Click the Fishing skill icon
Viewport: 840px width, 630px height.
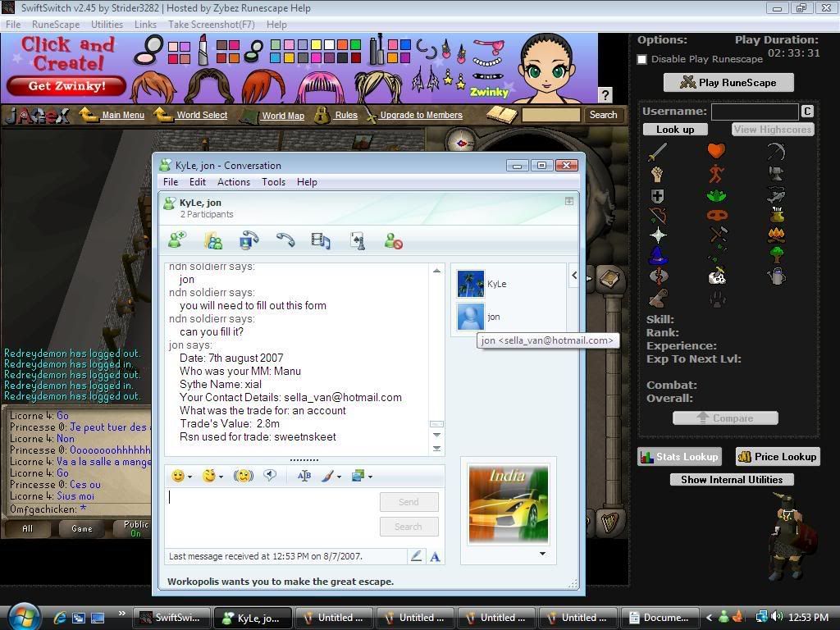click(776, 194)
